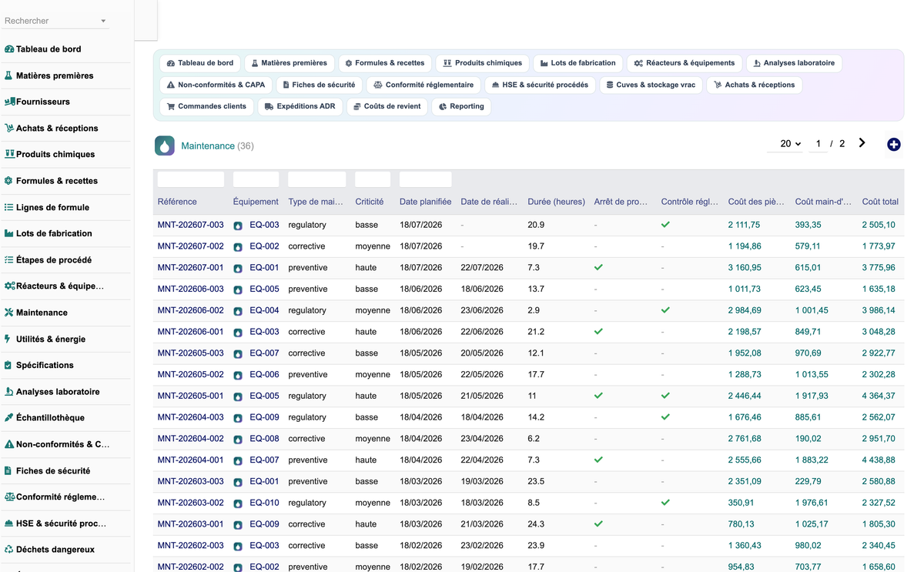This screenshot has width=924, height=572.
Task: Open Analyses laboratoire top shortcut
Action: [794, 63]
